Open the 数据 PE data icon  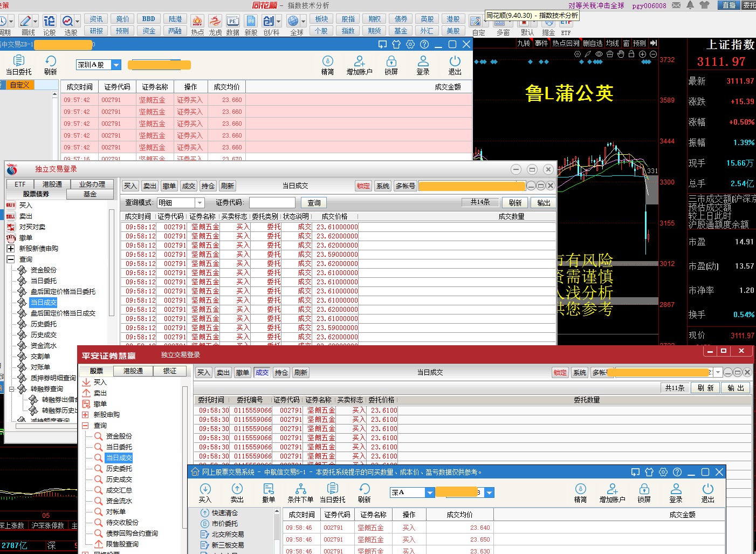pos(232,25)
